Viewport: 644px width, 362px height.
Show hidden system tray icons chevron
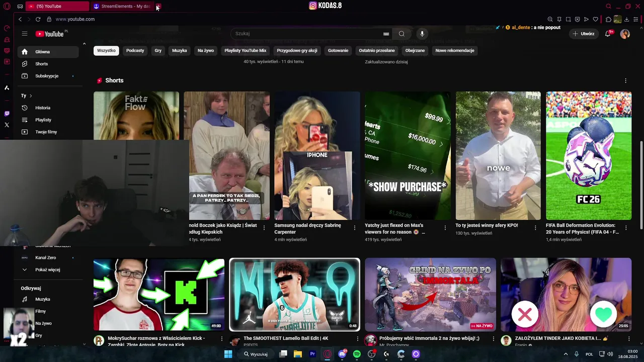pos(566,354)
